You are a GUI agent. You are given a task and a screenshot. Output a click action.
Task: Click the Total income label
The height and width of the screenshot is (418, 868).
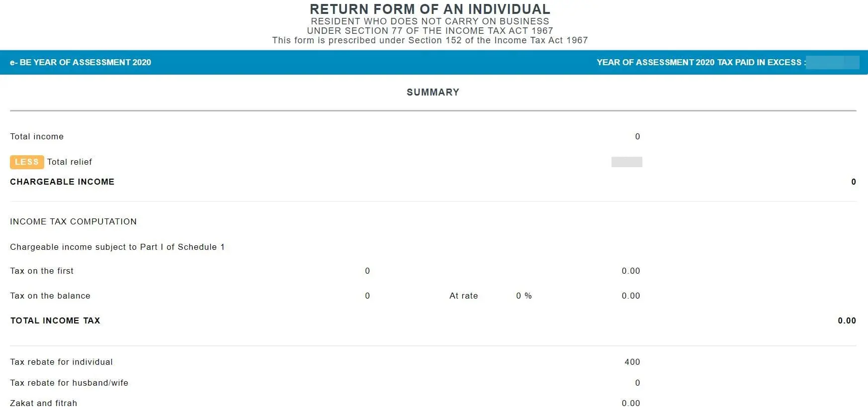point(37,137)
